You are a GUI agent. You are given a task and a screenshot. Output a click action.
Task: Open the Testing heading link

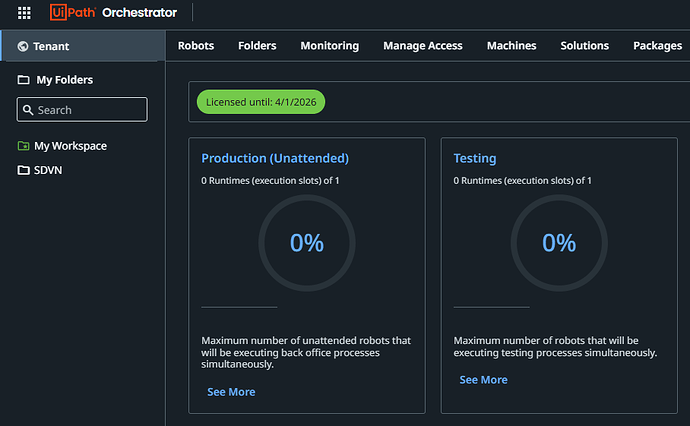[475, 158]
